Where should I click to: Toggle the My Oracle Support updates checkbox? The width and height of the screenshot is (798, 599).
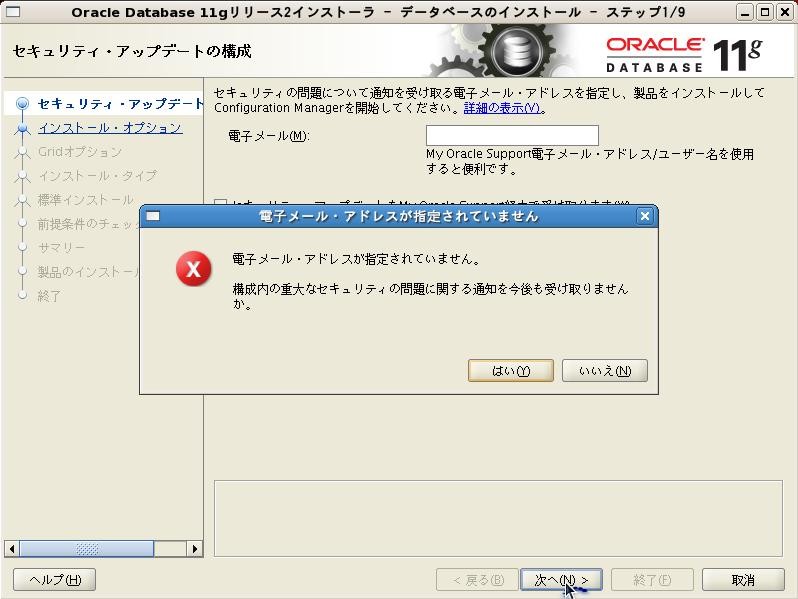pyautogui.click(x=220, y=203)
